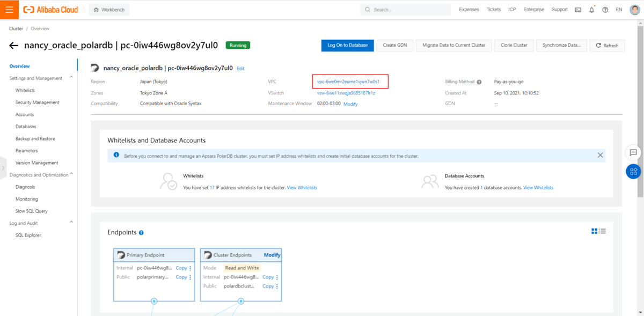Select Overview in sidebar
This screenshot has height=316, width=644.
19,66
